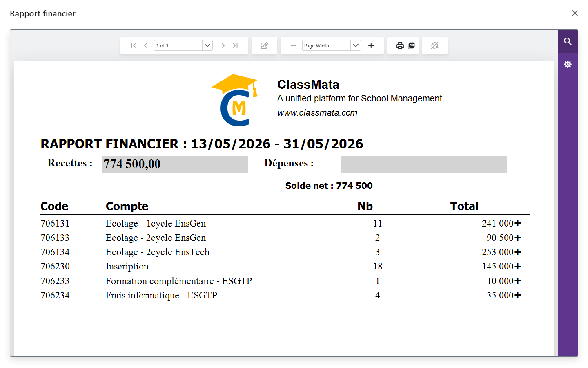Click the Page Width zoom field
The width and height of the screenshot is (588, 368).
[x=326, y=45]
